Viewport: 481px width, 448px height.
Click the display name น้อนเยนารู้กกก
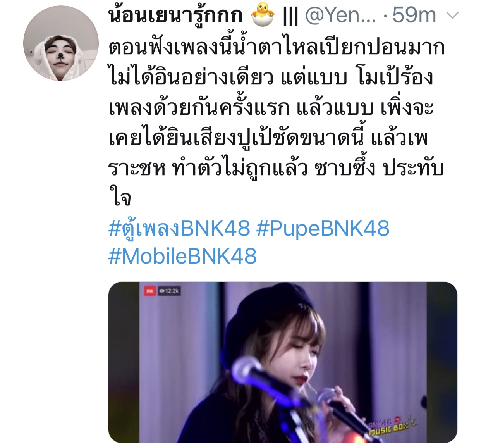tap(175, 16)
